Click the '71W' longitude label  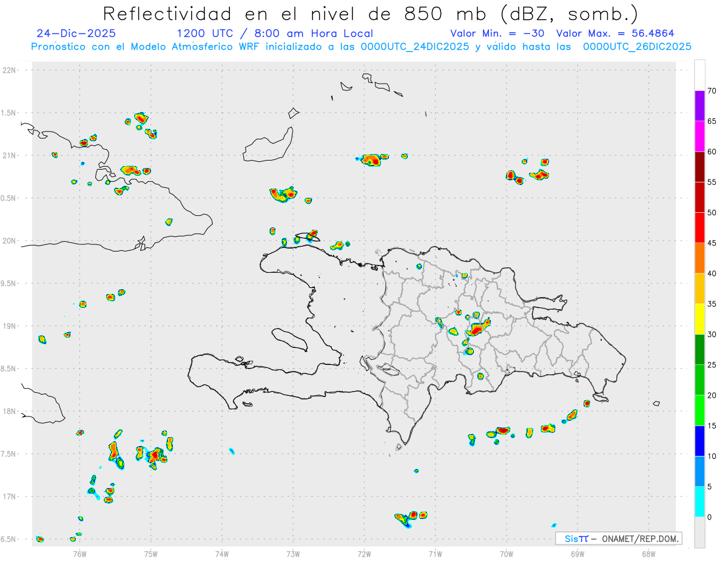coord(435,554)
